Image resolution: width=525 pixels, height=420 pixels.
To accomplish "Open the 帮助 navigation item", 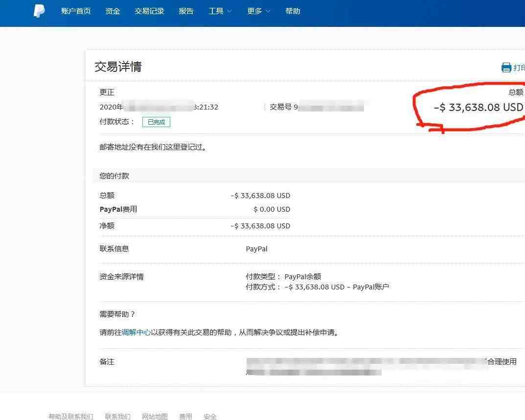I will pyautogui.click(x=293, y=11).
